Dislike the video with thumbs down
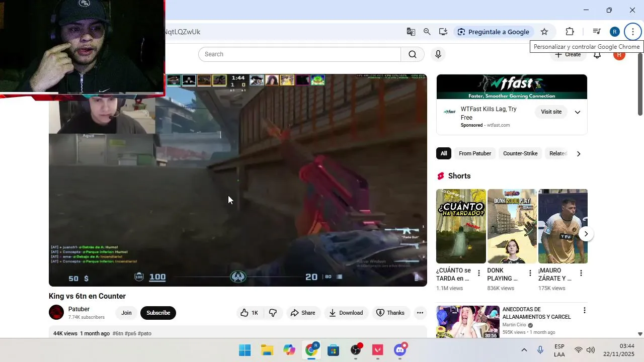The height and width of the screenshot is (362, 644). 273,313
